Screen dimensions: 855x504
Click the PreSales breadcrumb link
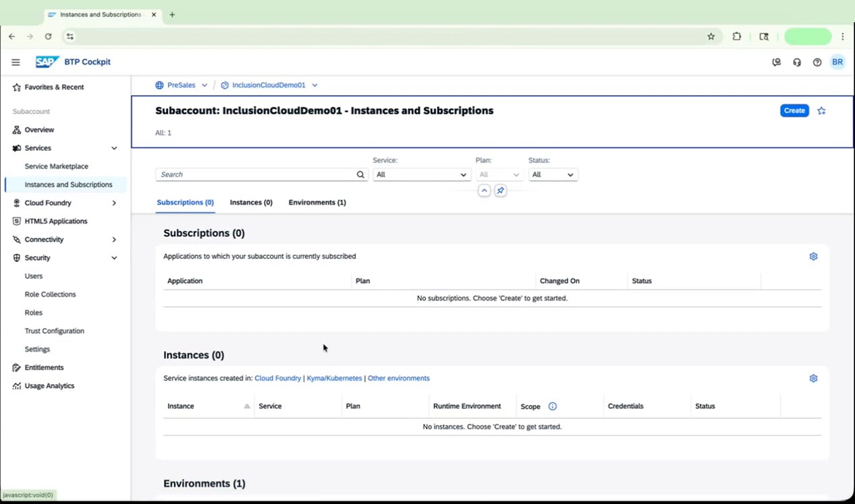pyautogui.click(x=181, y=86)
